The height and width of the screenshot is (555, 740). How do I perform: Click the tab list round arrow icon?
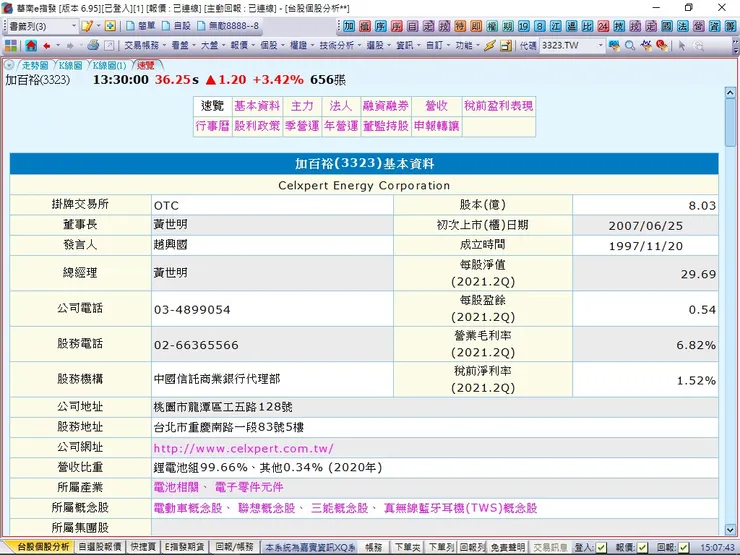pyautogui.click(x=9, y=65)
